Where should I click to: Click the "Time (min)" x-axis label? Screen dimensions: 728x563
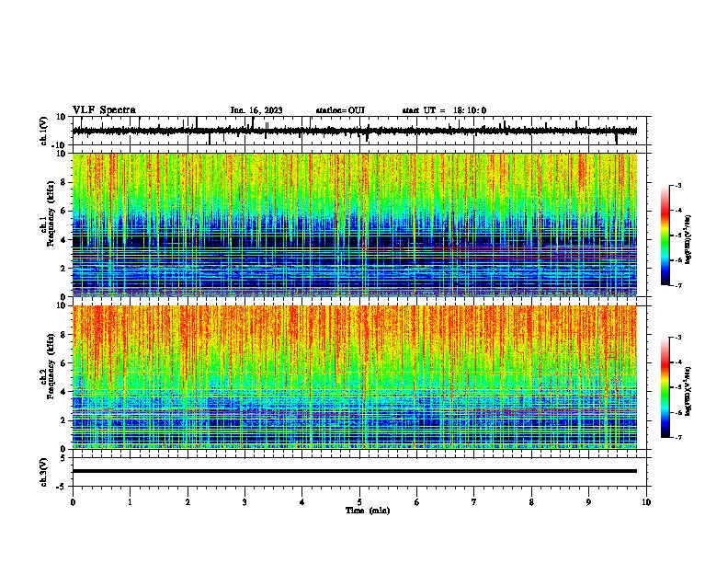pyautogui.click(x=368, y=511)
